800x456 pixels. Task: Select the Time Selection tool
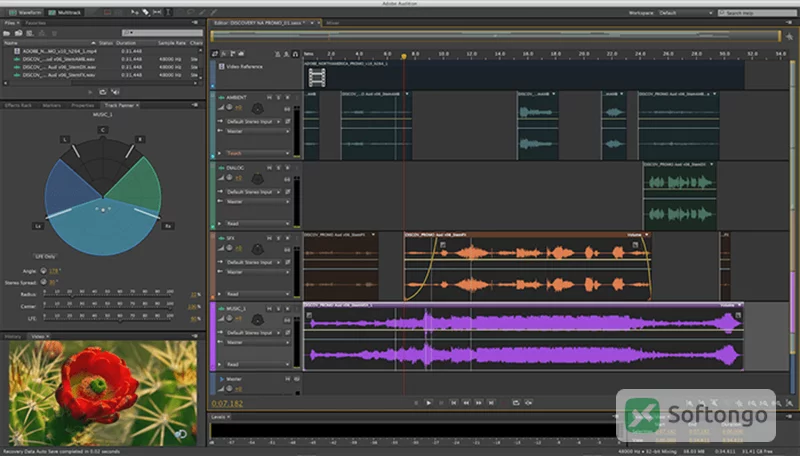coord(168,12)
